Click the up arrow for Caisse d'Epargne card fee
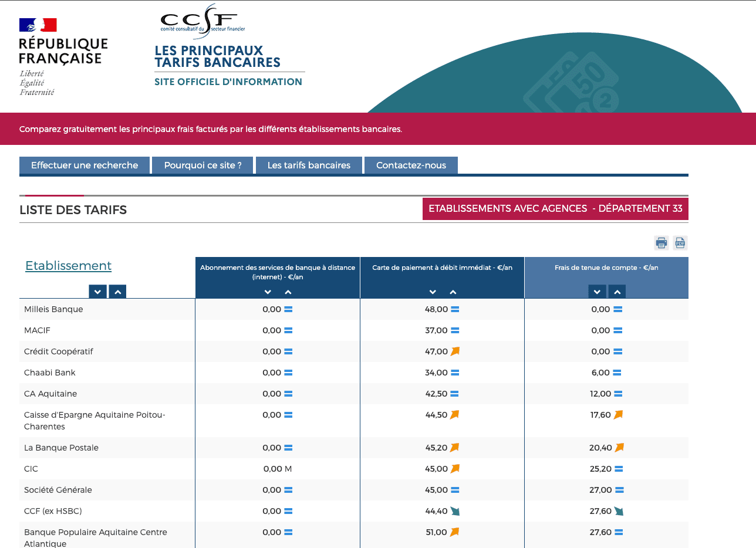The height and width of the screenshot is (548, 756). point(454,415)
